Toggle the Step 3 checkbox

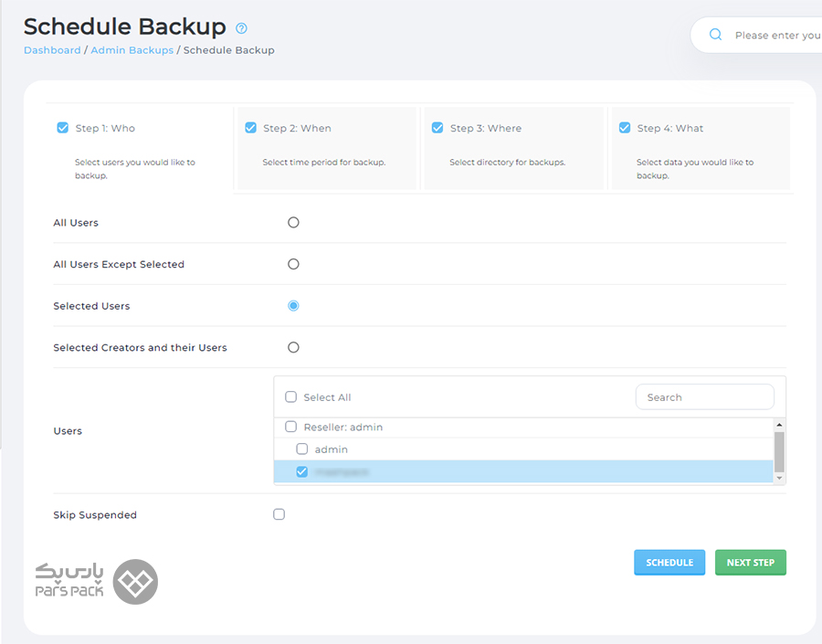tap(437, 128)
